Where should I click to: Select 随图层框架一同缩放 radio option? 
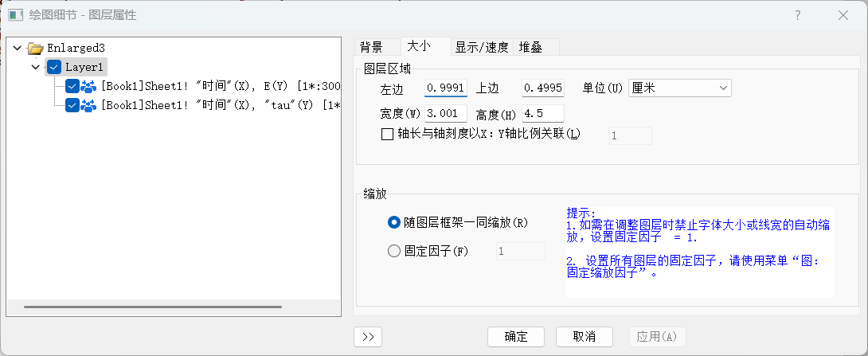coord(394,222)
